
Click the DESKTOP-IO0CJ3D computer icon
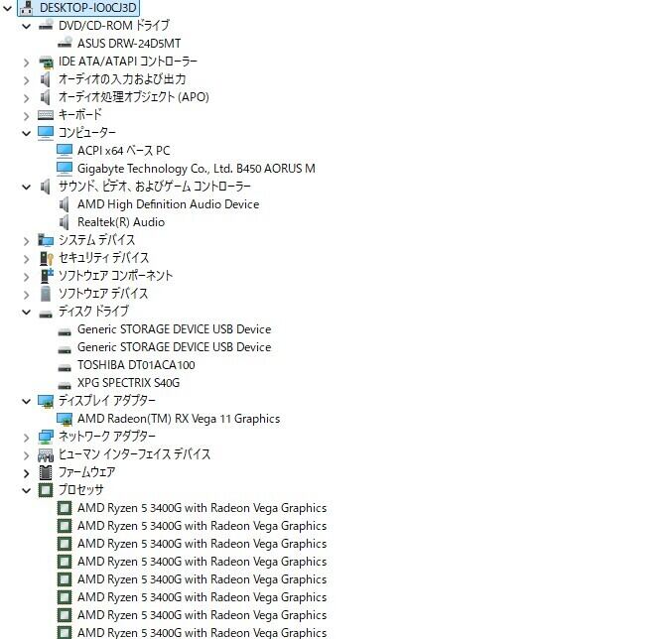tap(27, 7)
